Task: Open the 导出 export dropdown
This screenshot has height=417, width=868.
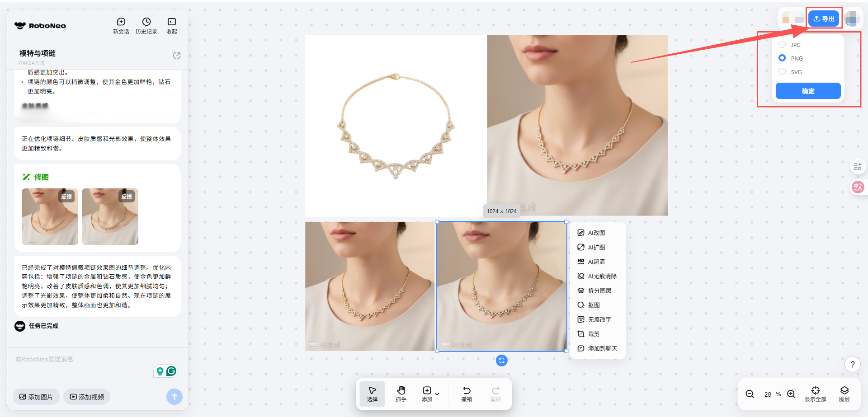Action: point(823,19)
